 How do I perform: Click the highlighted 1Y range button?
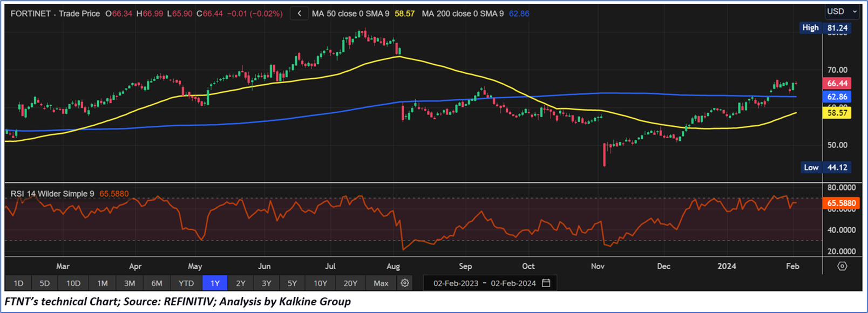215,283
